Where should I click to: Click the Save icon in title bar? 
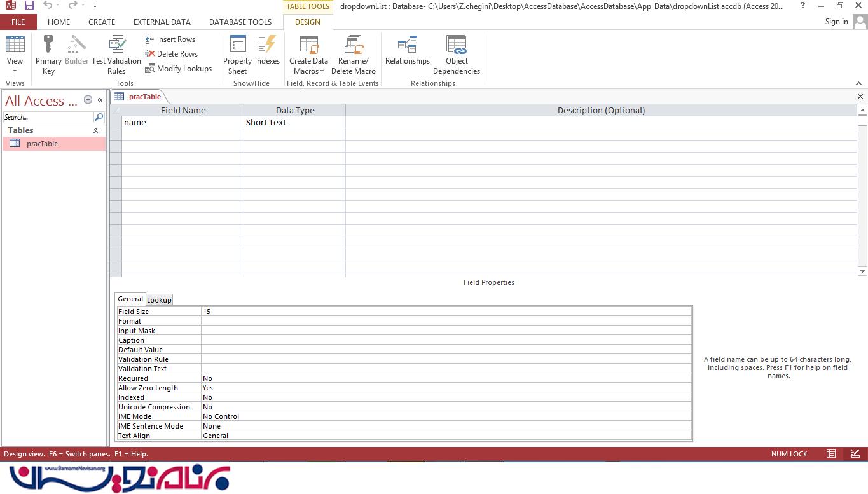tap(29, 6)
